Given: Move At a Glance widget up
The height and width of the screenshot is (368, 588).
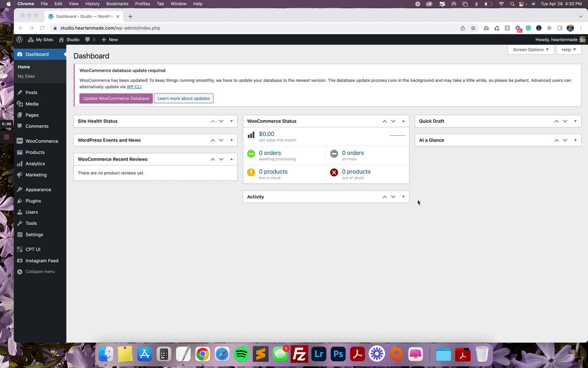Looking at the screenshot, I should point(556,140).
